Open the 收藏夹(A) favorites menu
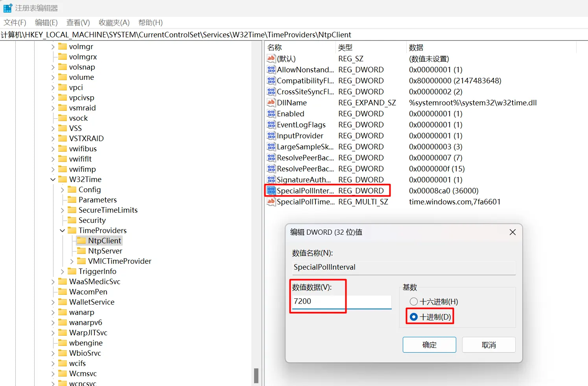 coord(114,22)
